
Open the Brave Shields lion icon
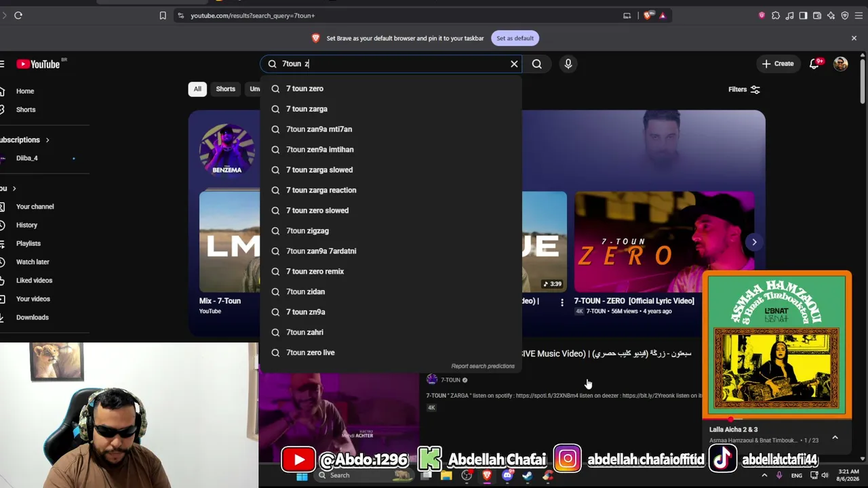click(x=648, y=16)
